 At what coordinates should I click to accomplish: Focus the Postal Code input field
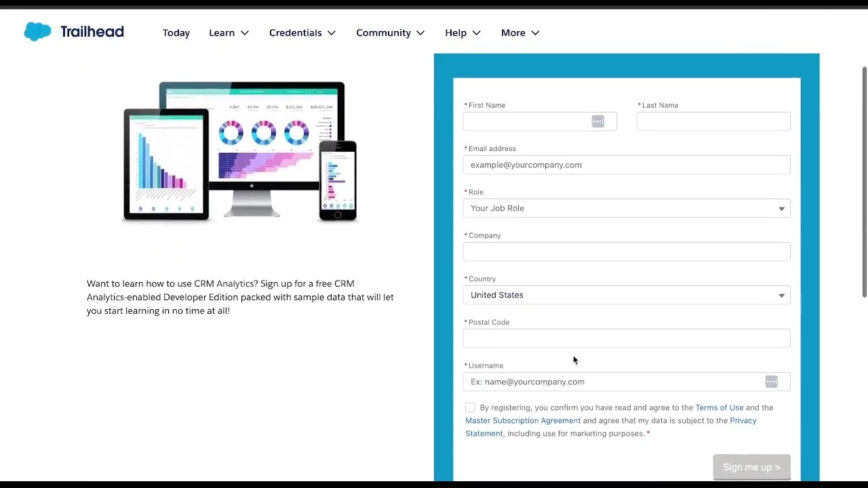[x=627, y=338]
